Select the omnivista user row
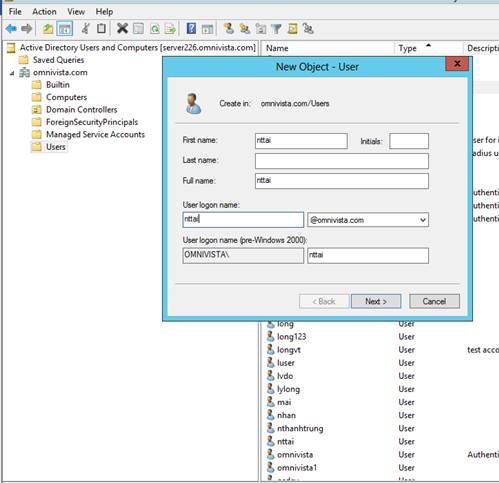The image size is (499, 483). [295, 454]
